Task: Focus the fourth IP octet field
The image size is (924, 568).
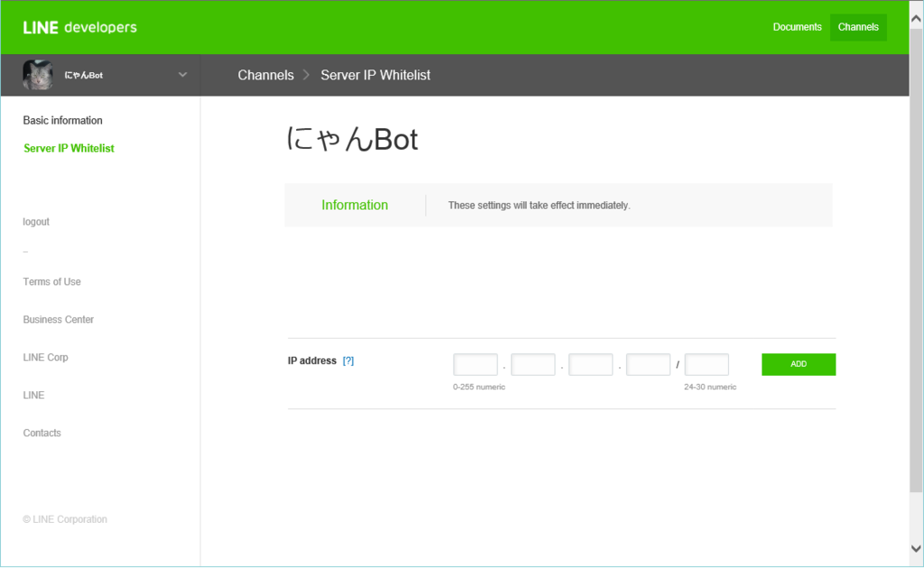Action: tap(648, 364)
